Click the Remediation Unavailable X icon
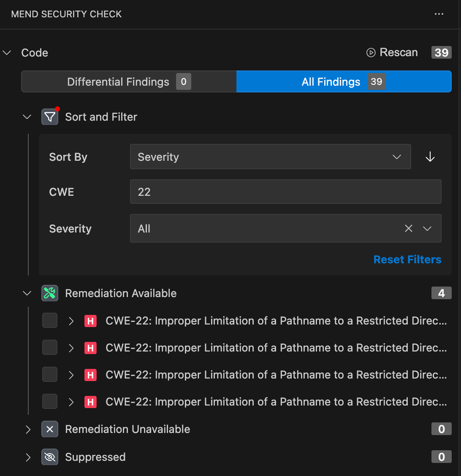The image size is (461, 476). [x=50, y=429]
